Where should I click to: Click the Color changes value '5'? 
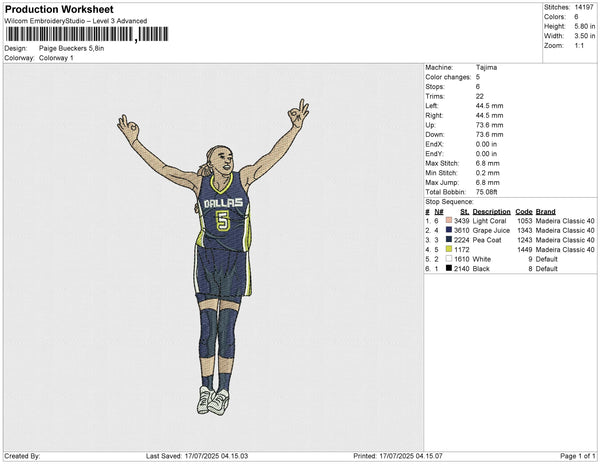click(x=478, y=77)
